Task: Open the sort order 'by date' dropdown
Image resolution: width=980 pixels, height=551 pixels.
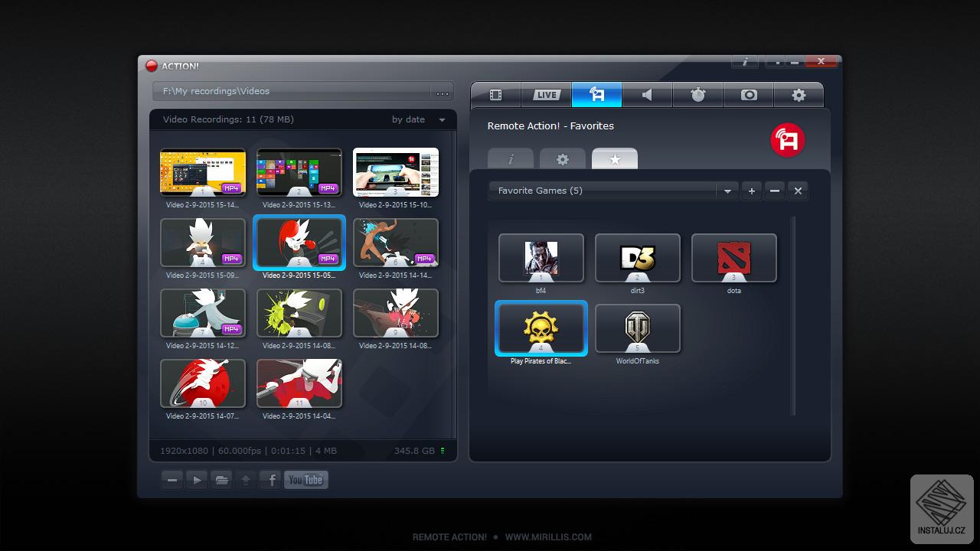Action: tap(419, 119)
